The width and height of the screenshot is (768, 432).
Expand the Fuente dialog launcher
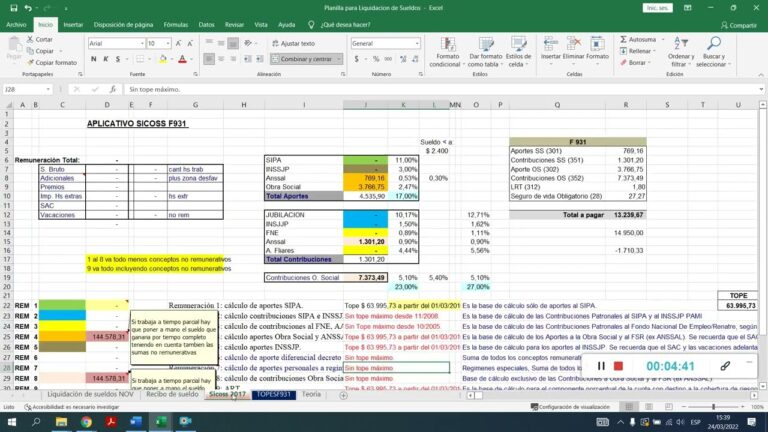[x=195, y=74]
